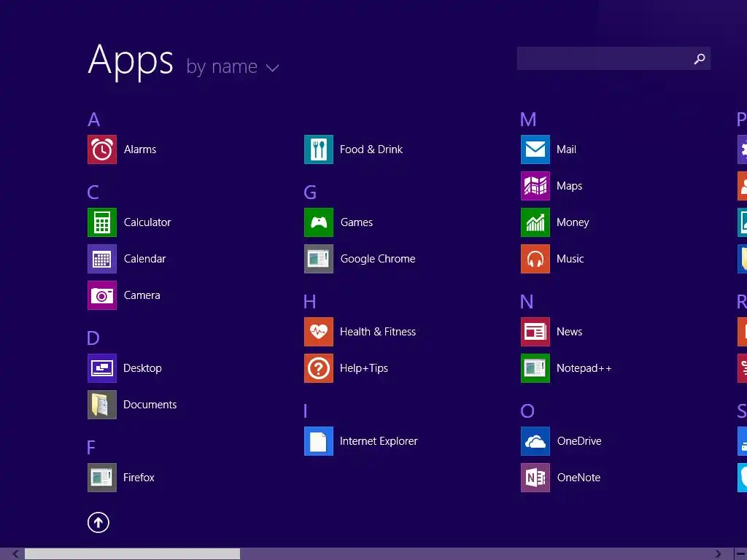Viewport: 747px width, 560px height.
Task: Click the 'OneNote' label text
Action: click(x=578, y=478)
